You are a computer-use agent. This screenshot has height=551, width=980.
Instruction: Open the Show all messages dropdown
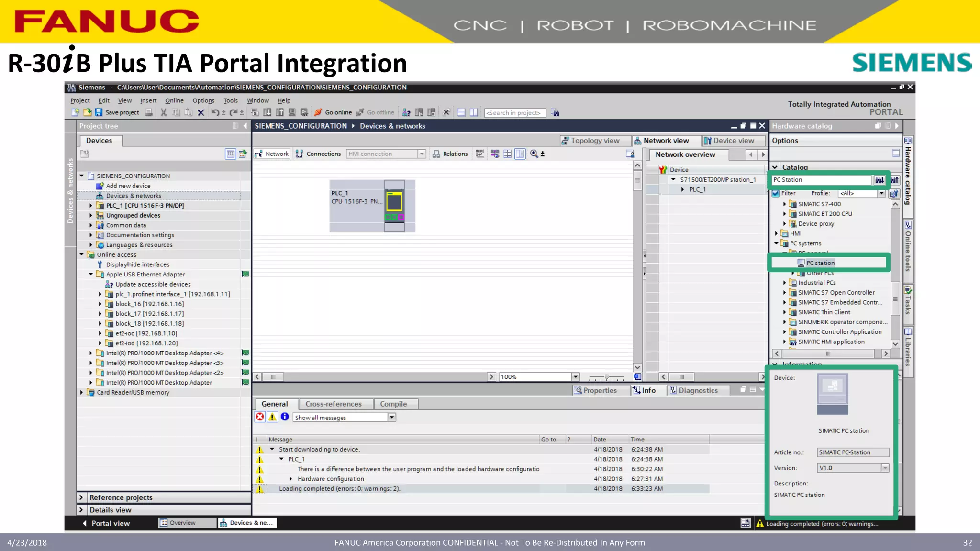pos(392,417)
